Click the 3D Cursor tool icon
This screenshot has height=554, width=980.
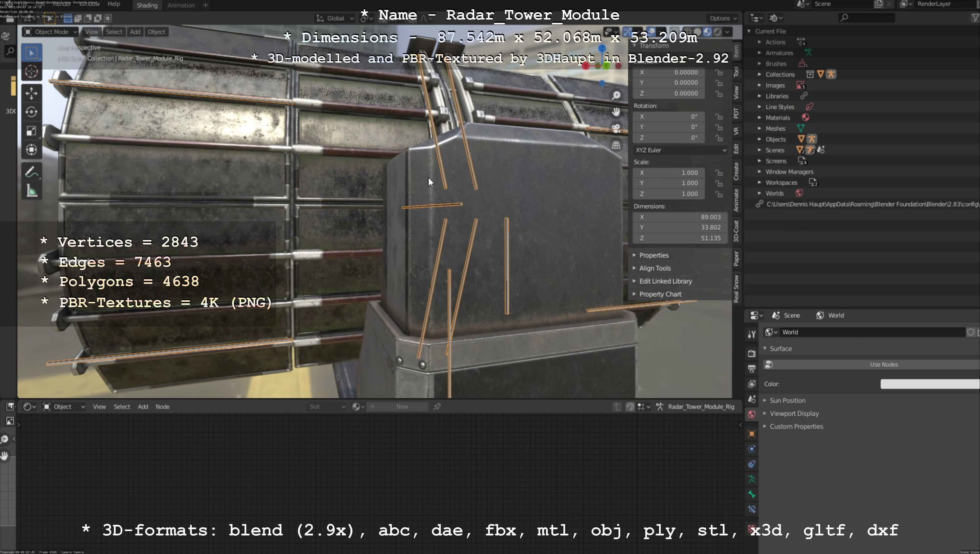click(x=31, y=72)
